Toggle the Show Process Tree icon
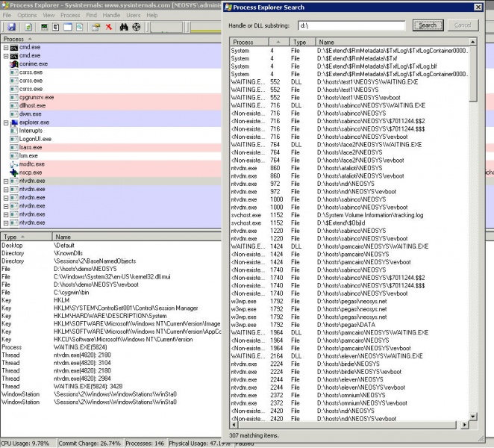This screenshot has height=448, width=494. pyautogui.click(x=56, y=27)
